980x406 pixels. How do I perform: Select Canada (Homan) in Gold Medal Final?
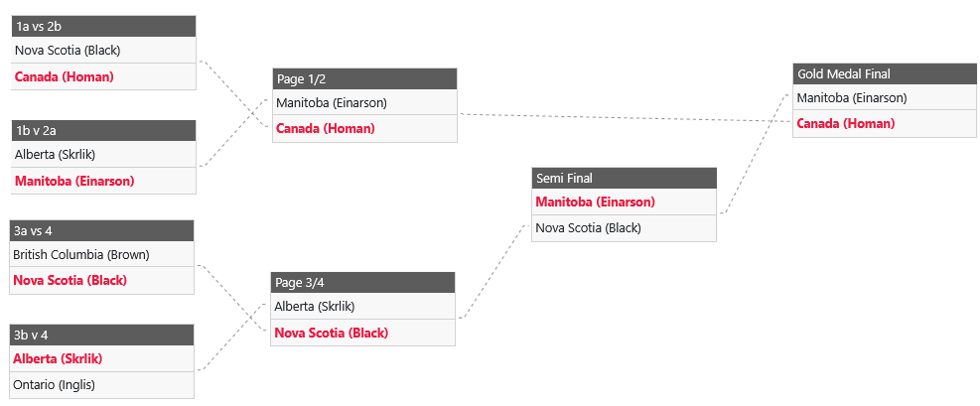(x=846, y=123)
